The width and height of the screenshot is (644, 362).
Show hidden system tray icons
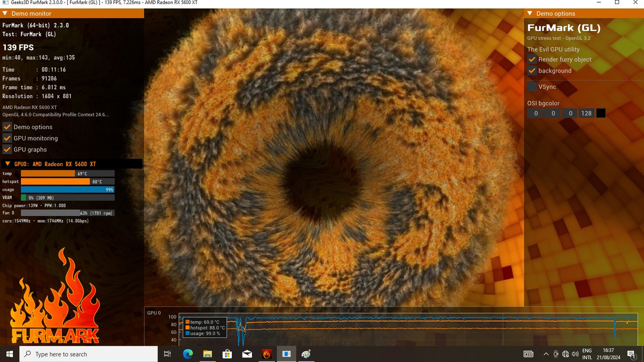coord(546,354)
